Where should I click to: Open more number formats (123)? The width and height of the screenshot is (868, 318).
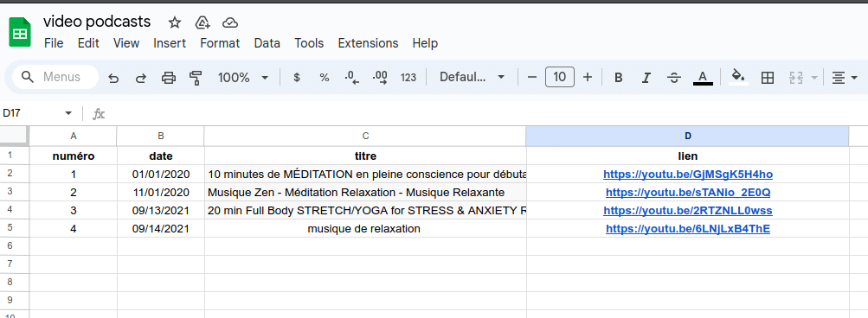point(408,78)
